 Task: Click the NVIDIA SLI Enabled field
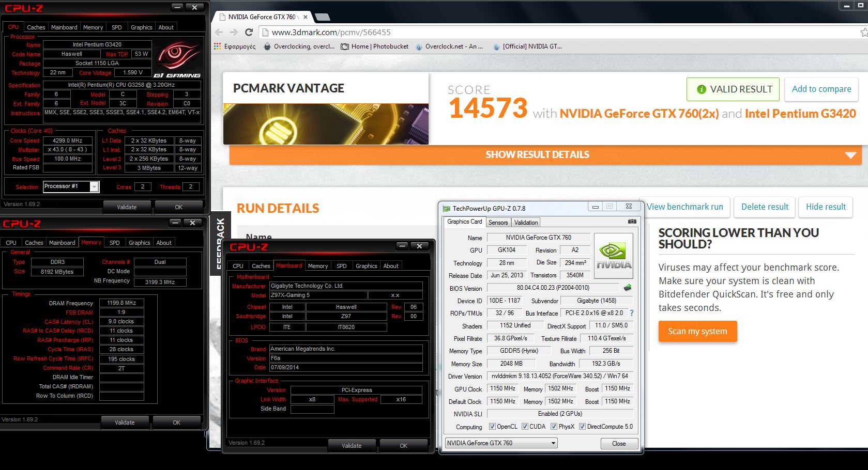pos(560,414)
